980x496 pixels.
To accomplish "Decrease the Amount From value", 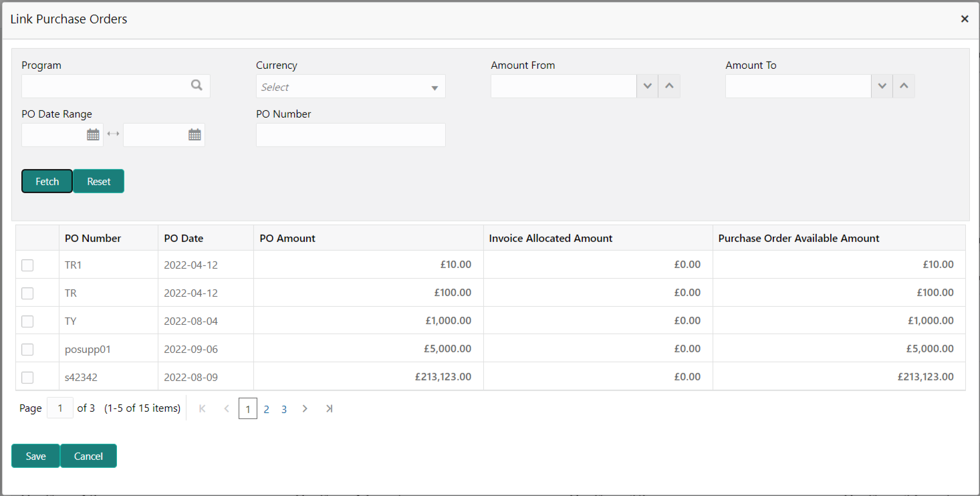I will click(647, 86).
